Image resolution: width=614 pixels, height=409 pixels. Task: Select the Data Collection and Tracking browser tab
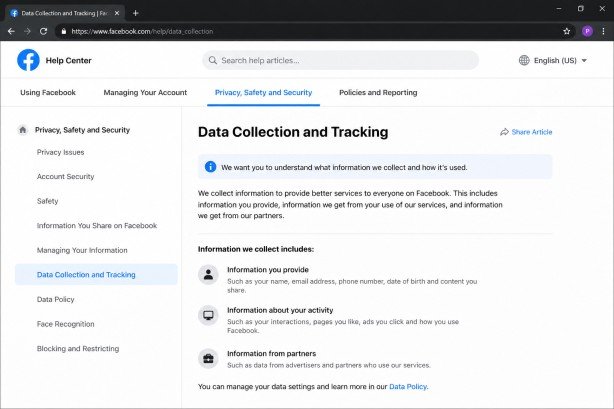(x=65, y=13)
